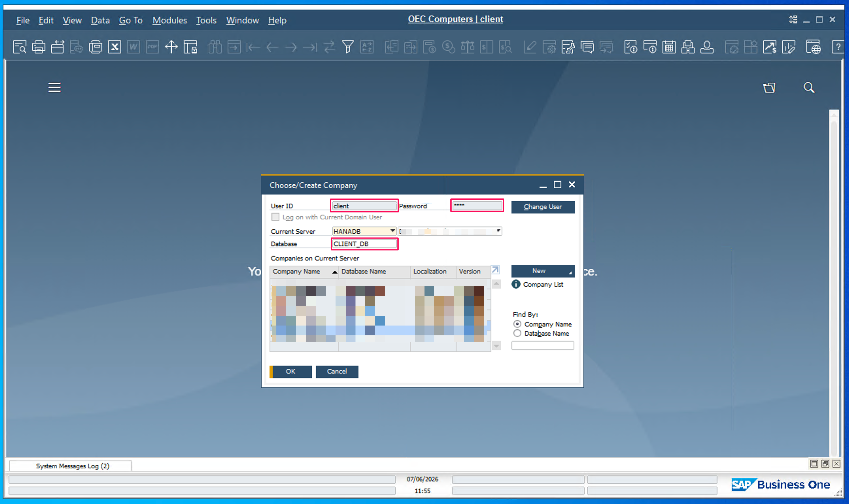Select Find By Database Name radio
Image resolution: width=849 pixels, height=504 pixels.
point(517,333)
